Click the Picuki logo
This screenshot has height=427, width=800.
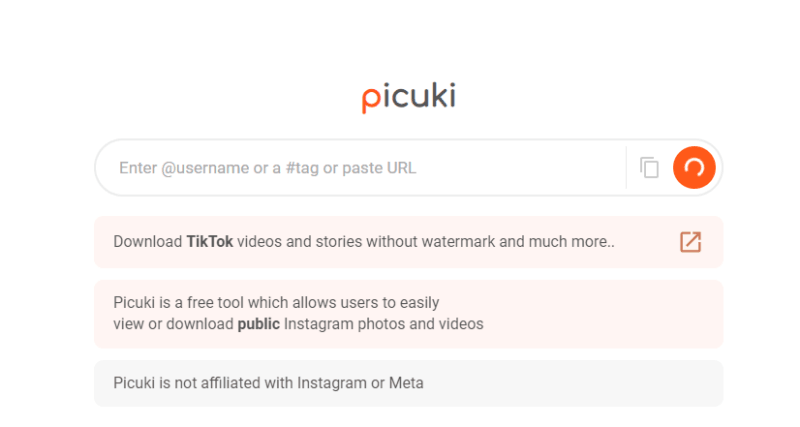click(x=408, y=97)
